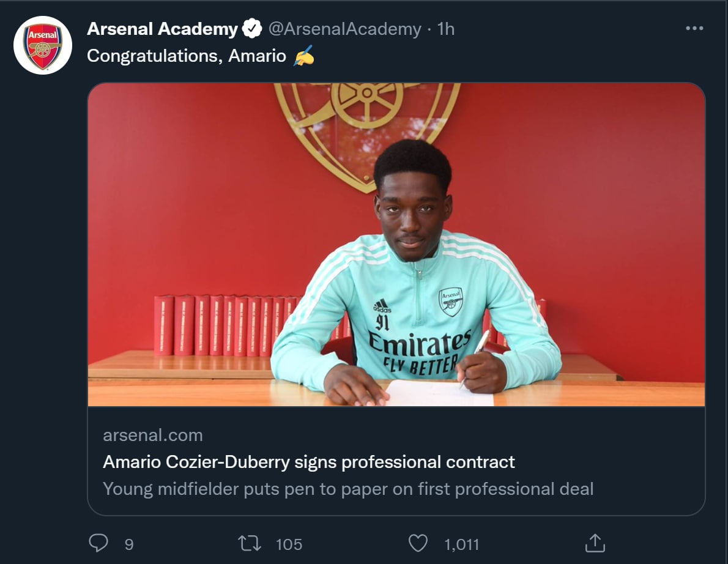Click the 'Congratulations, Amario' tweet text
This screenshot has height=564, width=728.
(x=187, y=56)
